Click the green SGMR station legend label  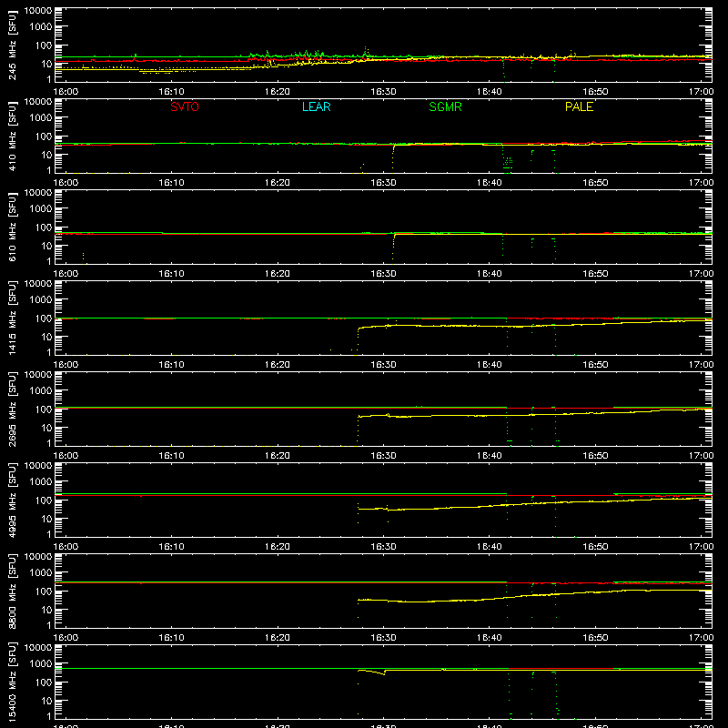click(x=445, y=106)
